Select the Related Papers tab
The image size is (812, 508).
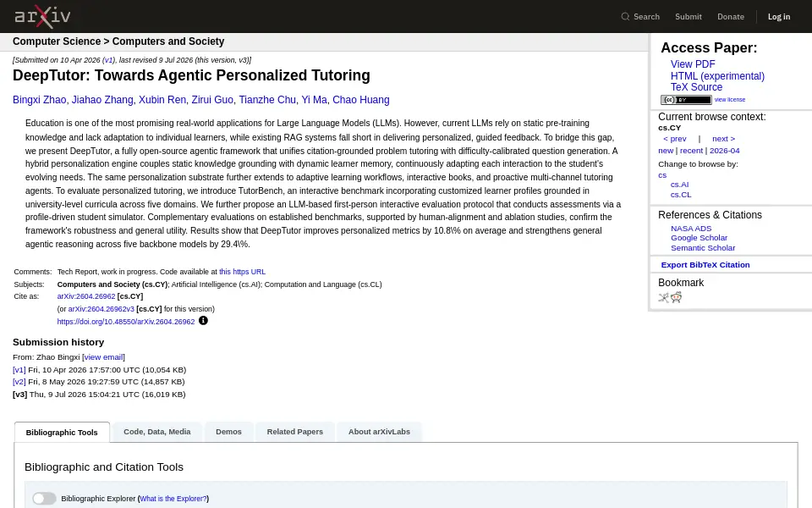tap(294, 432)
